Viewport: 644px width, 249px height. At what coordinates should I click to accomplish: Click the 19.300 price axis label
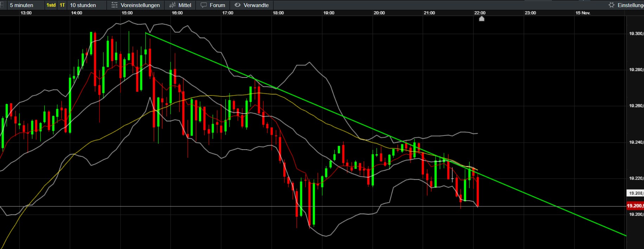click(636, 34)
